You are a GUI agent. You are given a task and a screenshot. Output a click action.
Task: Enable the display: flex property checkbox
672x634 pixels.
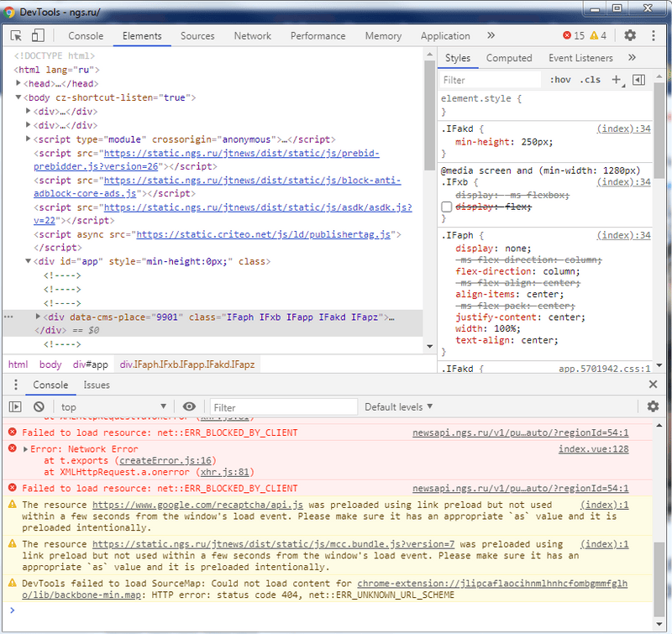point(447,207)
